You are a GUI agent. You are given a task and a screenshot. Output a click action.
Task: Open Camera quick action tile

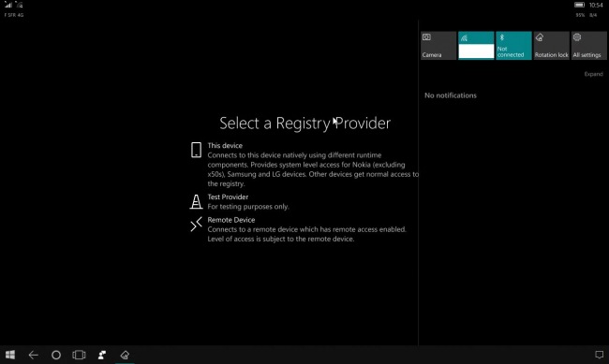coord(438,46)
